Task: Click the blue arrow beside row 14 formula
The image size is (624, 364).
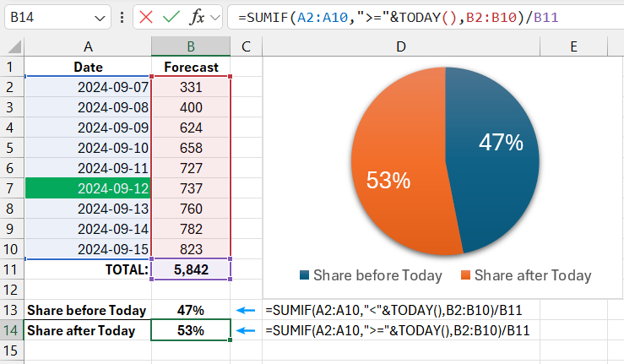Action: click(247, 331)
